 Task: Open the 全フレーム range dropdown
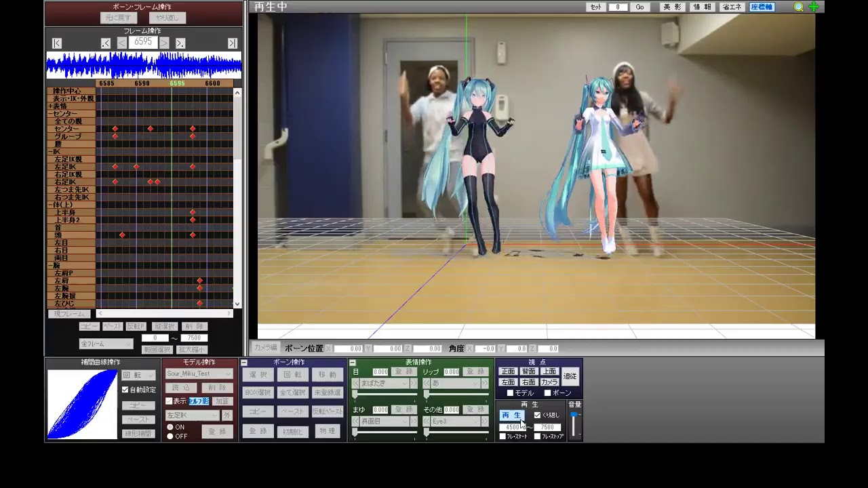point(105,344)
